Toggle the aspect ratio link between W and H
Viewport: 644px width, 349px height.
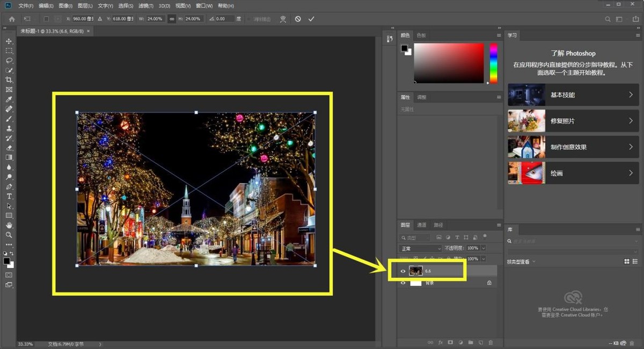172,19
